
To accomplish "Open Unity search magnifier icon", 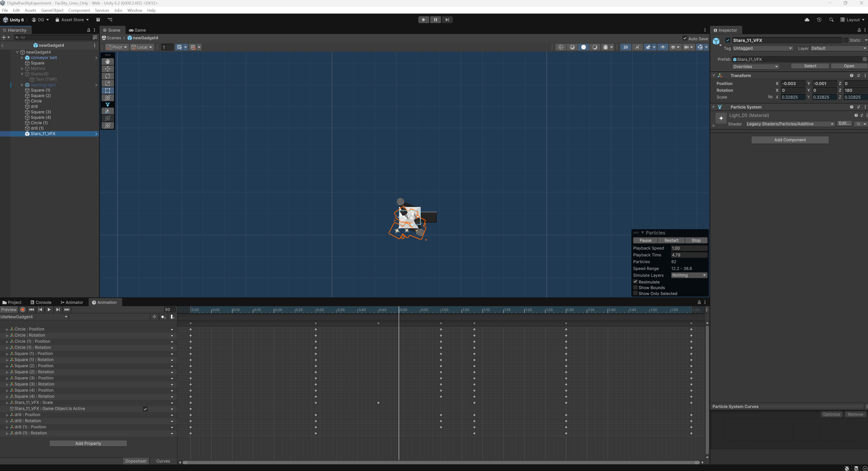I will pyautogui.click(x=831, y=20).
